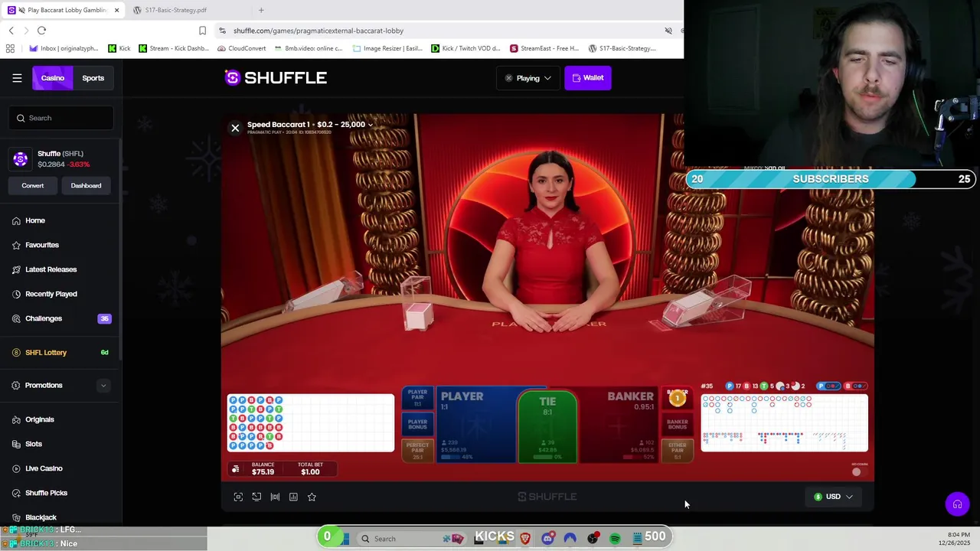Screen dimensions: 980x551
Task: Place a Player Pair side bet
Action: 417,396
